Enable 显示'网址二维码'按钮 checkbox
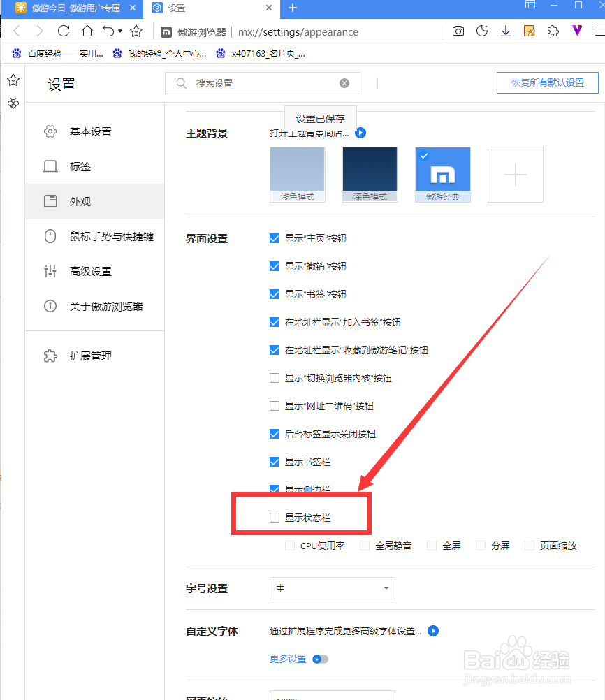 pyautogui.click(x=275, y=406)
